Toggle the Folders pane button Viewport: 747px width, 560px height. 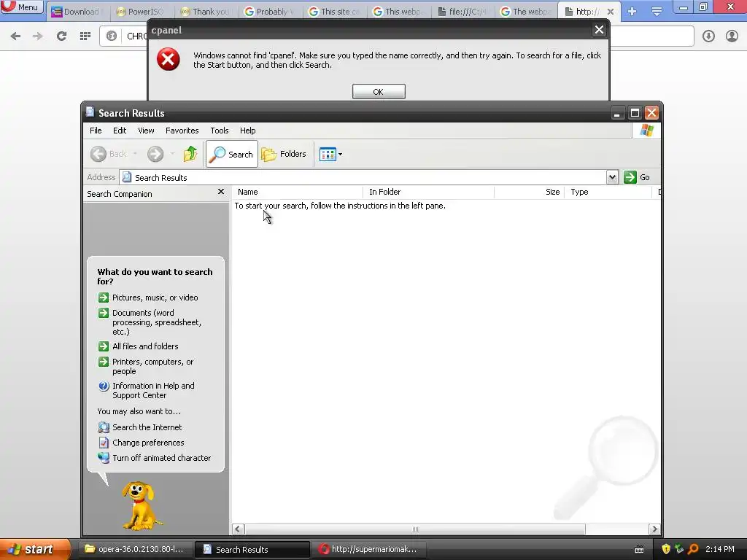point(284,154)
